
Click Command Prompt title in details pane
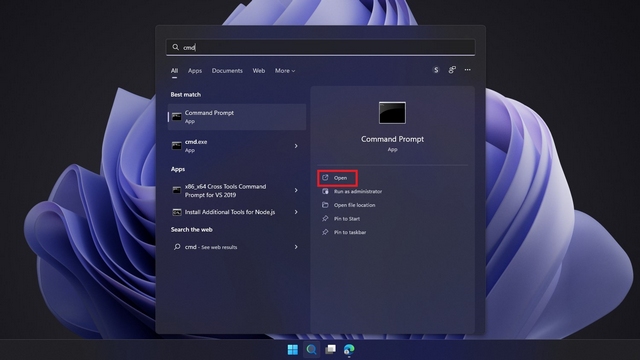click(392, 139)
